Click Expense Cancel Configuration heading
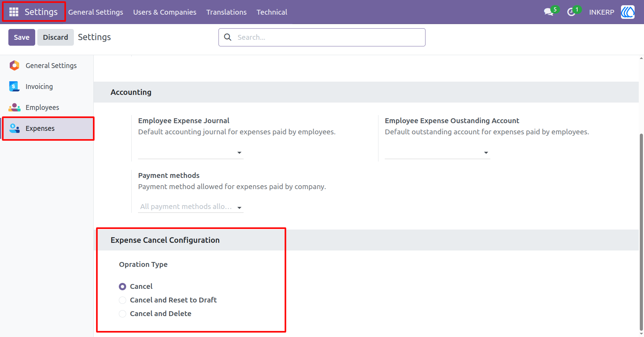Image resolution: width=644 pixels, height=337 pixels. (x=165, y=240)
